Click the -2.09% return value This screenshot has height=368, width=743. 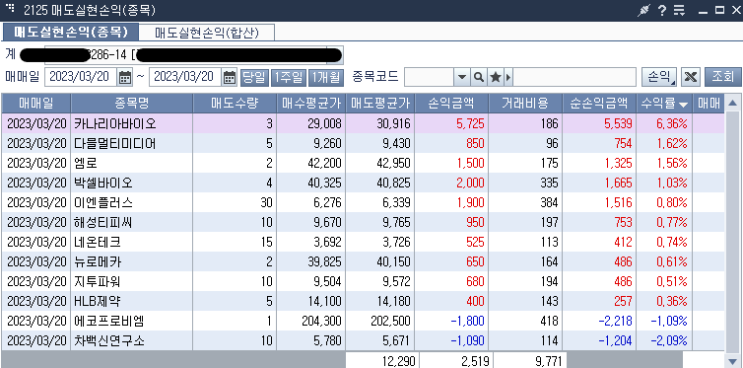tap(669, 341)
